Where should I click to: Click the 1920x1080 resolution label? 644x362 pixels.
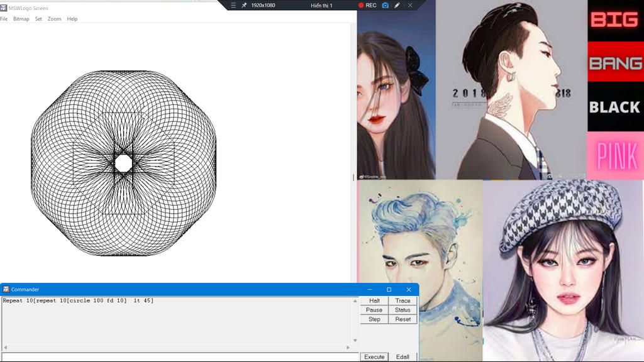[x=264, y=5]
